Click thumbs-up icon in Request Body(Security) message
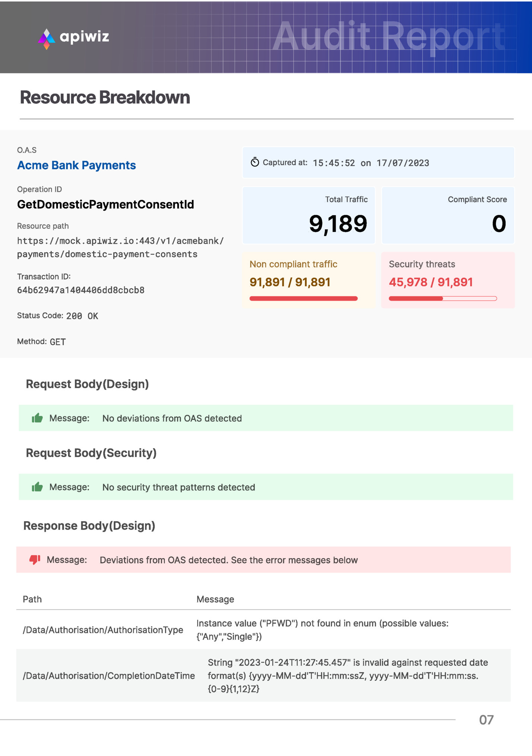 click(x=37, y=487)
